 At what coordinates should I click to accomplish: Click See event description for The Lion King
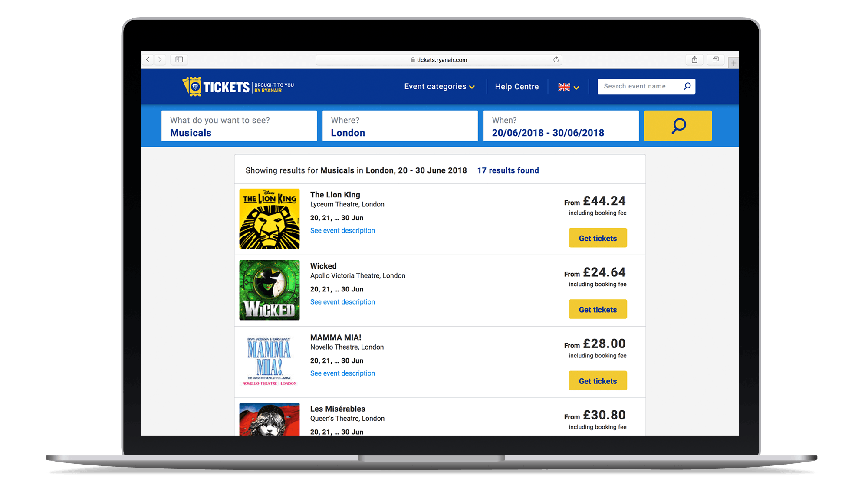(342, 230)
